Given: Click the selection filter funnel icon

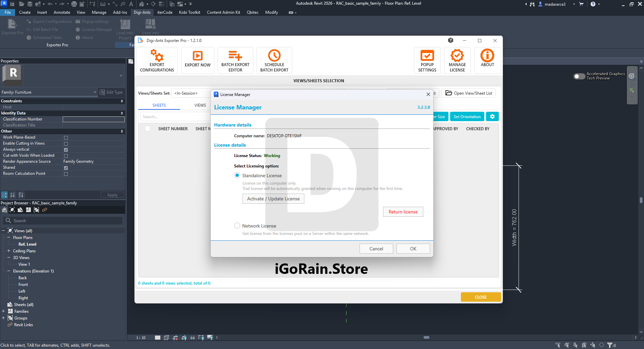Looking at the screenshot, I should [610, 345].
